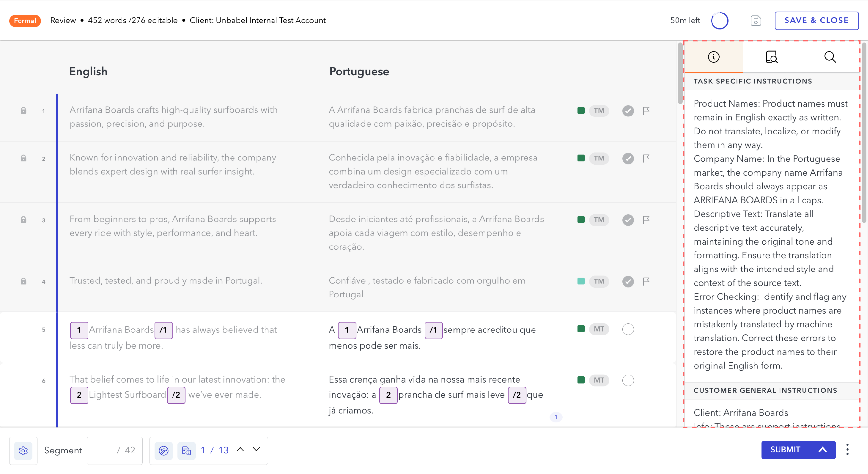The height and width of the screenshot is (474, 868).
Task: Click the save floppy disk icon
Action: (756, 20)
